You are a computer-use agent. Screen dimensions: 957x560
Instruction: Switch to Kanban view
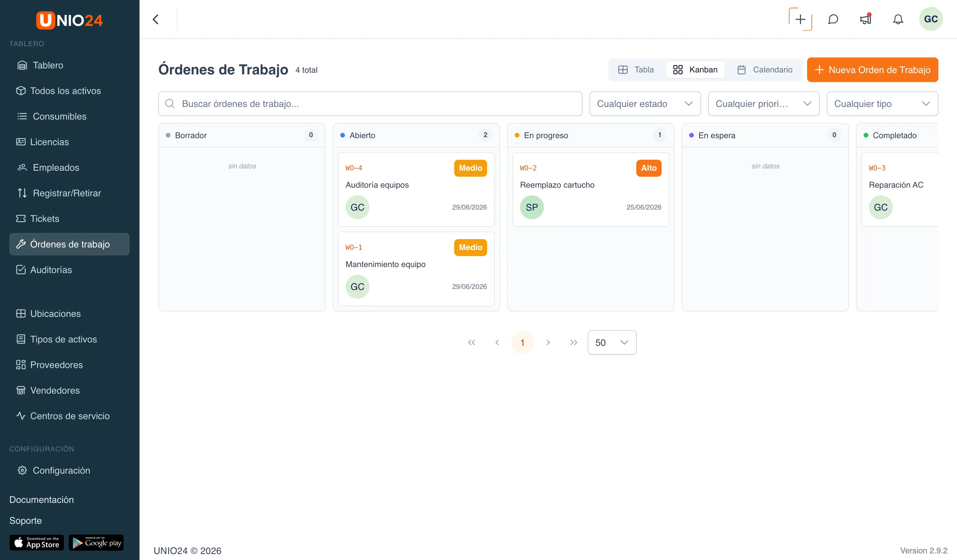tap(695, 70)
